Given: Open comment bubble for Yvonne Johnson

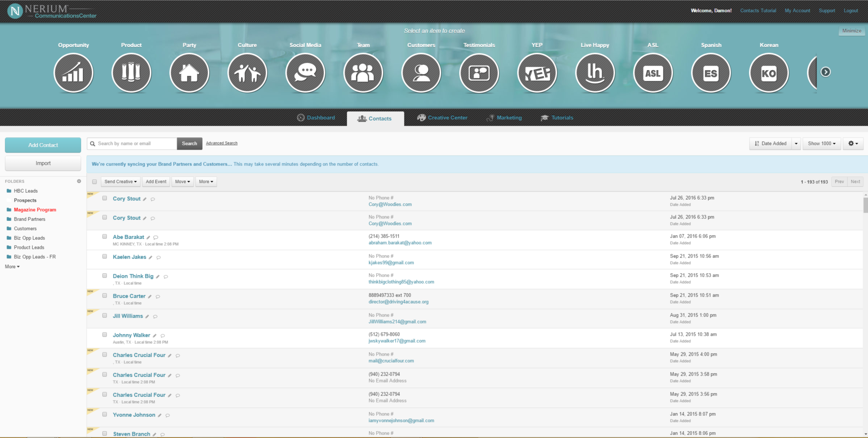Looking at the screenshot, I should pyautogui.click(x=168, y=415).
